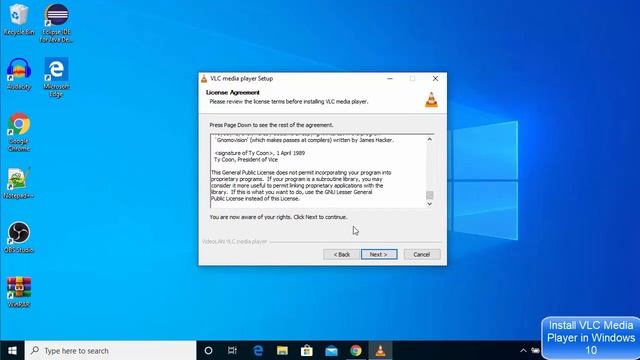
Task: Select the OBS Studio desktop icon
Action: [19, 237]
